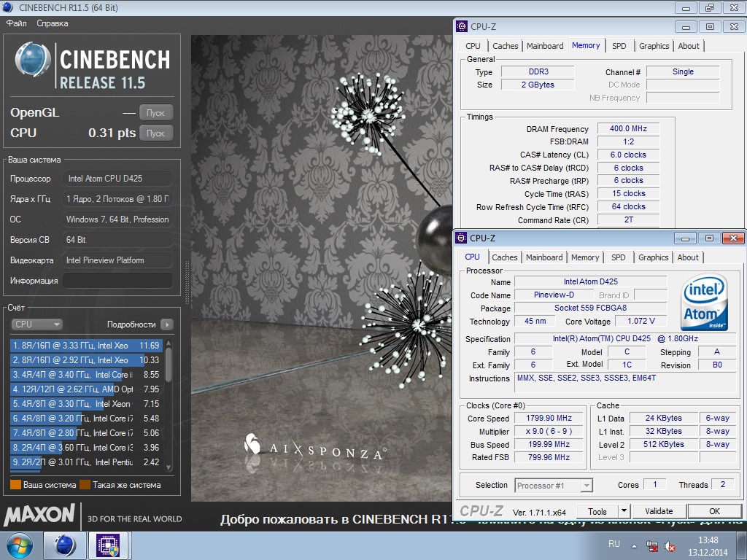The height and width of the screenshot is (560, 747).
Task: Click the orange Ваша система legend swatch
Action: 16,485
